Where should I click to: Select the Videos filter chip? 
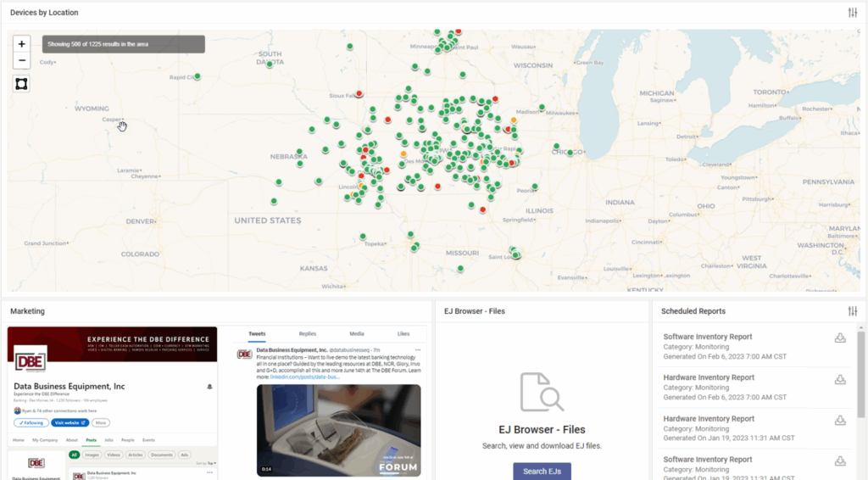(114, 455)
